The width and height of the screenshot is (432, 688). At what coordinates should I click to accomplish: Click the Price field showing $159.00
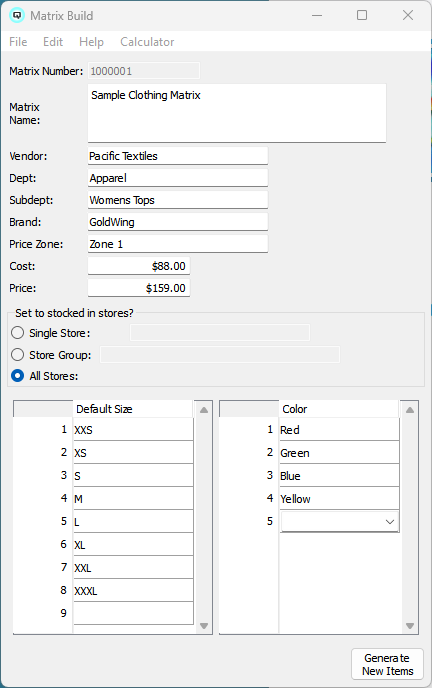tap(139, 288)
